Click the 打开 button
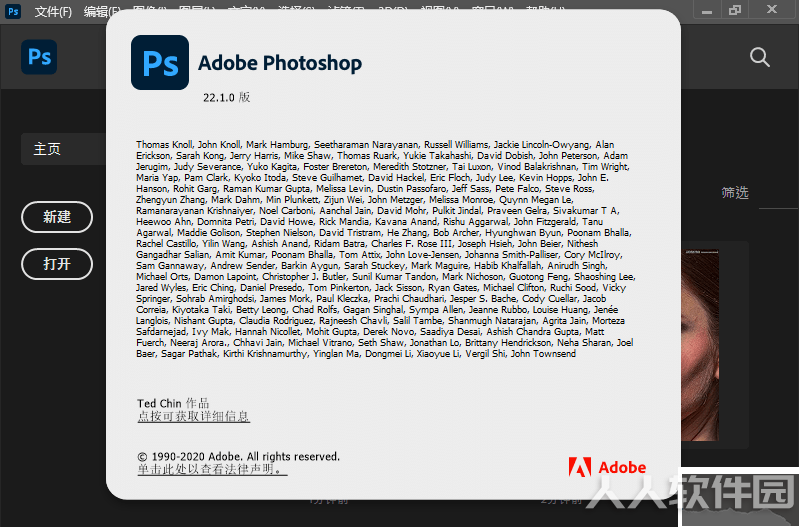Viewport: 799px width, 527px height. [x=57, y=264]
